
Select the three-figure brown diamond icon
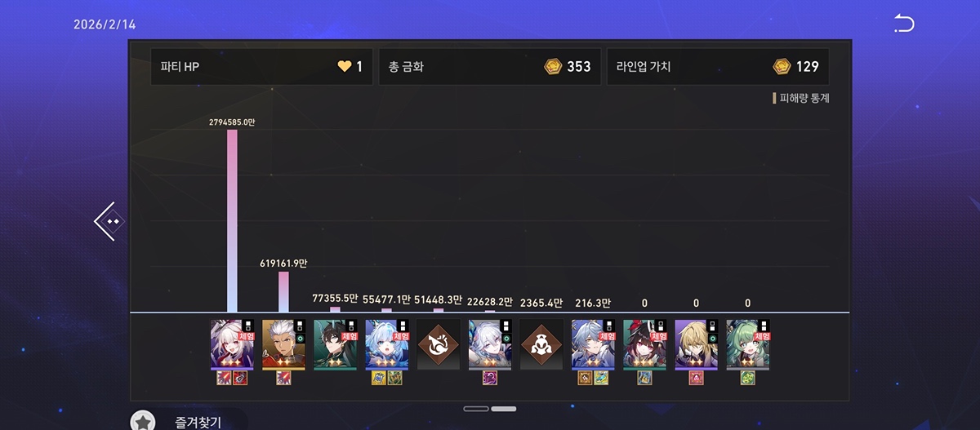[x=541, y=344]
